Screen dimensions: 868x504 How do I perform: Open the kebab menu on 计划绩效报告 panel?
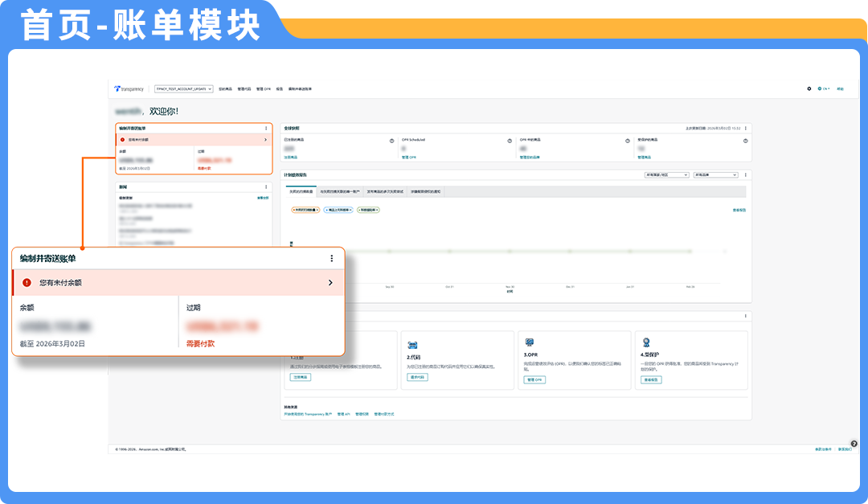(x=745, y=174)
